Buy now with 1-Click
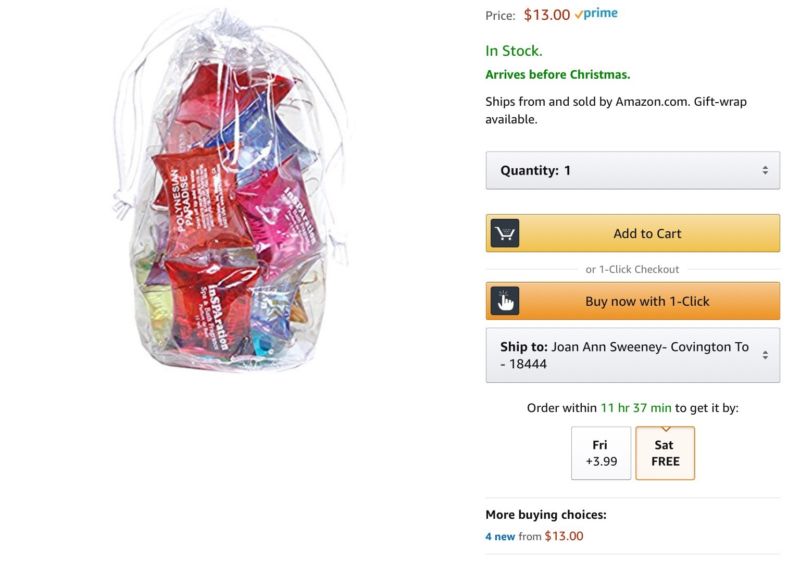800x561 pixels. pyautogui.click(x=633, y=301)
